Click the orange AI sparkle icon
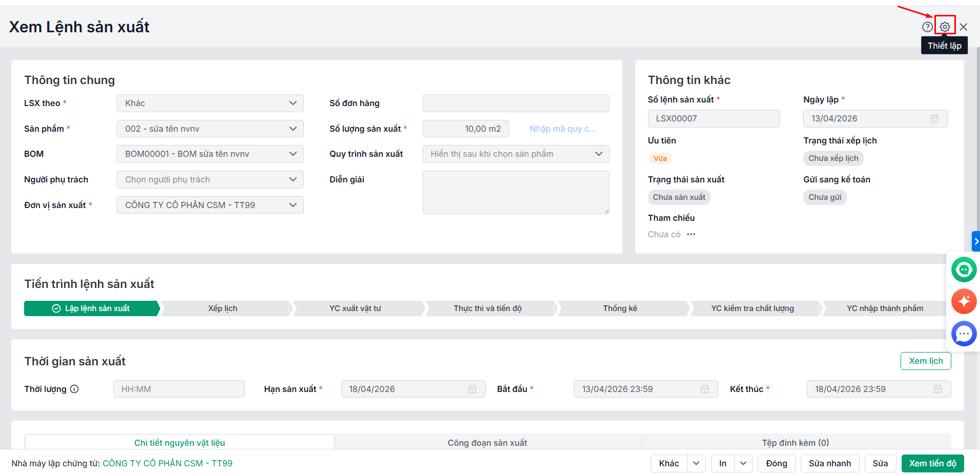Screen dimensions: 980x475 point(964,301)
